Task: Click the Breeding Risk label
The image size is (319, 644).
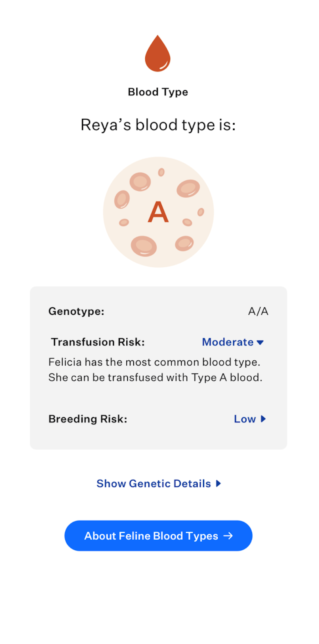Action: point(88,419)
